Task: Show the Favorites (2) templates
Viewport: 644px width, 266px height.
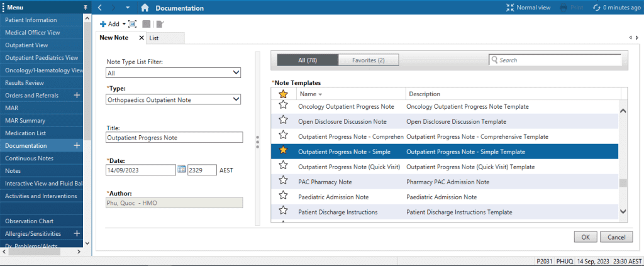Action: point(367,60)
